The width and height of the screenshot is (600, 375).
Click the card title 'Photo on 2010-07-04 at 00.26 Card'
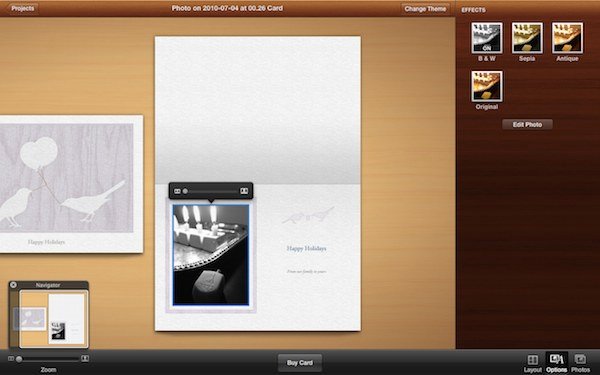point(227,8)
